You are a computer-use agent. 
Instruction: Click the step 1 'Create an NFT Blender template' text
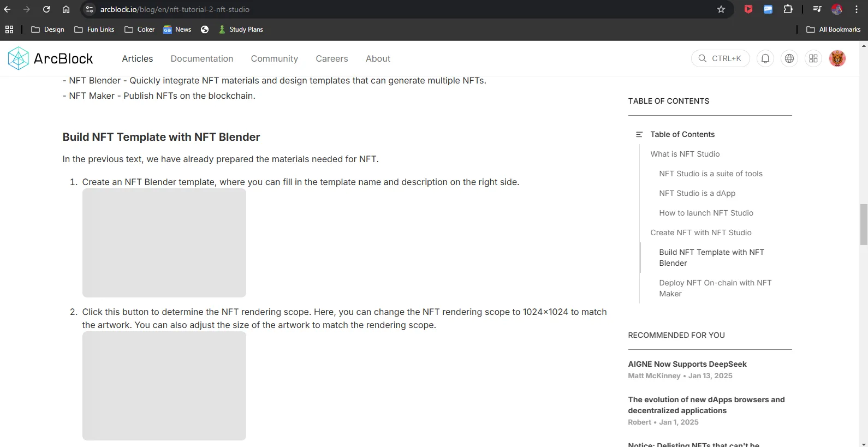(301, 182)
